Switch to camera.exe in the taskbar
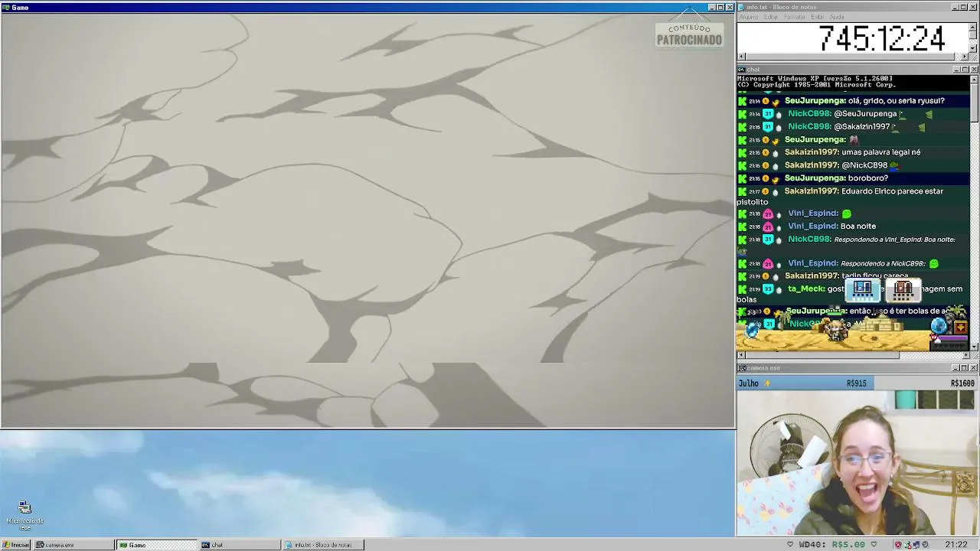The image size is (980, 551). tap(73, 545)
